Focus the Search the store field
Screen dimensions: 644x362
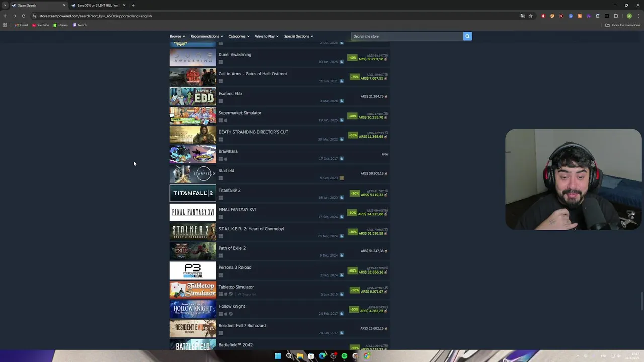[407, 36]
